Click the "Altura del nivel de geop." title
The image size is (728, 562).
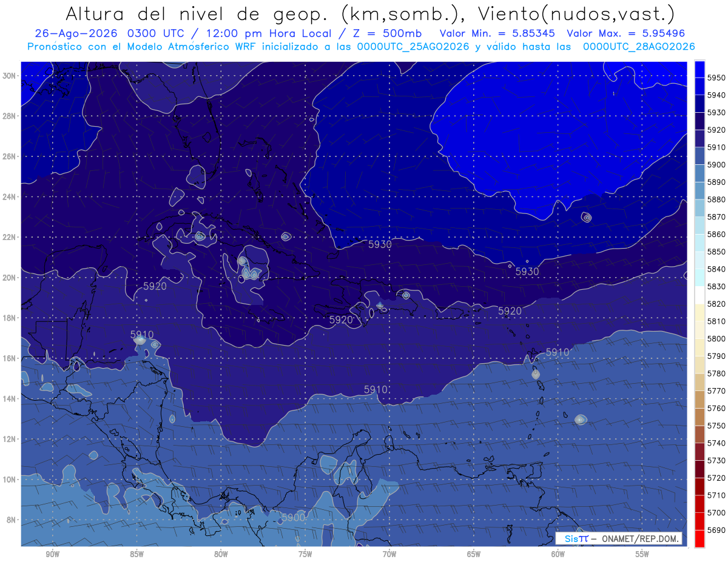[197, 15]
